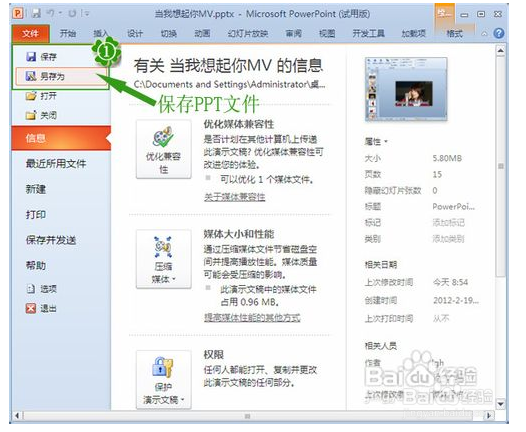The height and width of the screenshot is (432, 526).
Task: Open the 打印 (Print) section
Action: click(36, 215)
